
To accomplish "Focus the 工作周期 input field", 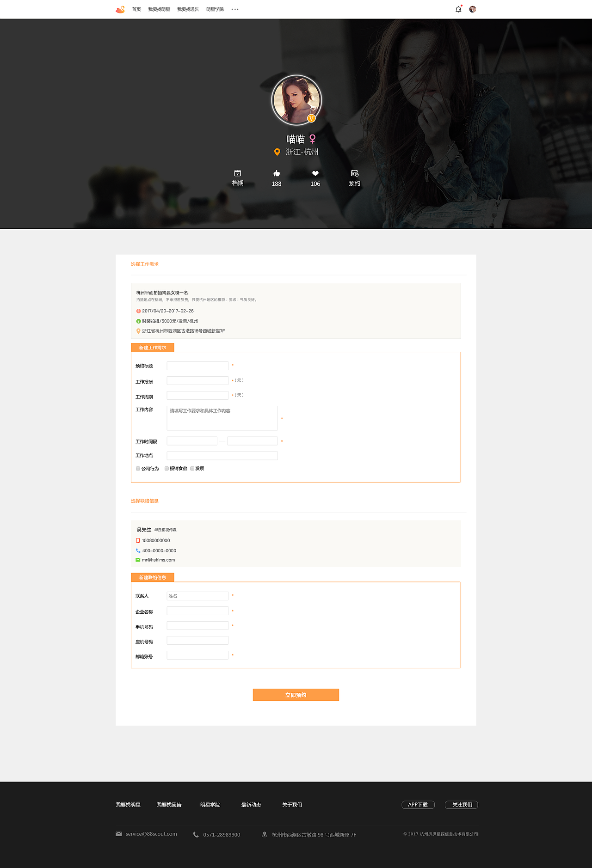I will pyautogui.click(x=197, y=395).
